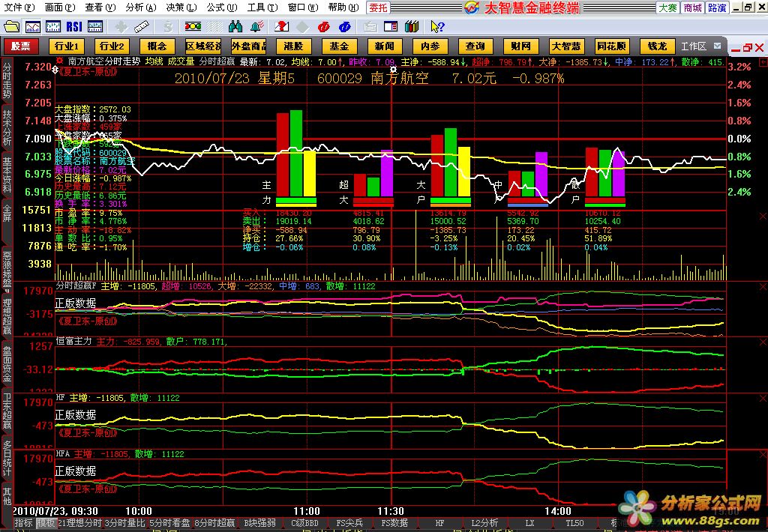Open the window layout toolbar icon
The height and width of the screenshot is (532, 768).
391,26
